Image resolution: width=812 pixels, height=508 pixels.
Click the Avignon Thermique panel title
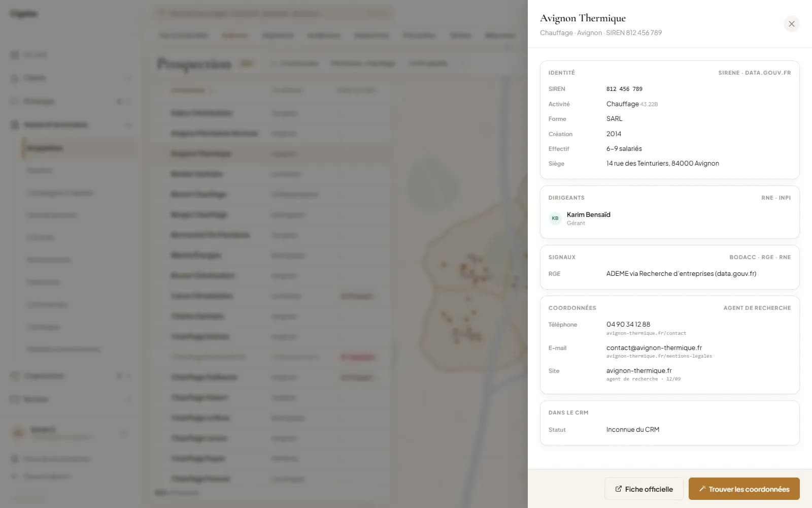583,18
